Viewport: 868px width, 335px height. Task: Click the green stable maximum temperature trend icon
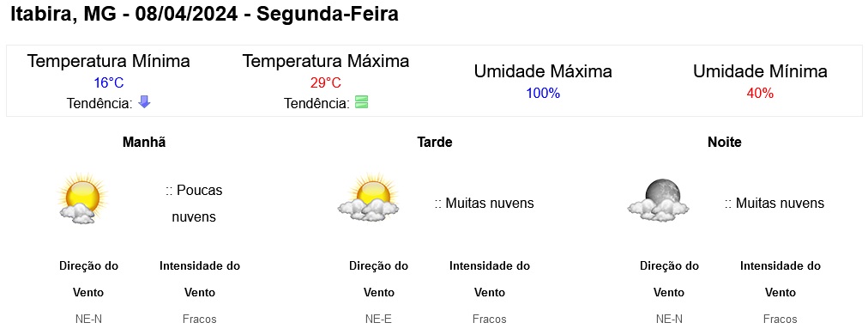(x=361, y=102)
